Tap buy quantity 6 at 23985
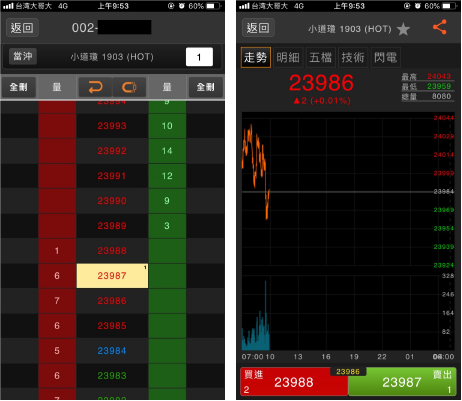Image resolution: width=462 pixels, height=401 pixels. coord(57,326)
